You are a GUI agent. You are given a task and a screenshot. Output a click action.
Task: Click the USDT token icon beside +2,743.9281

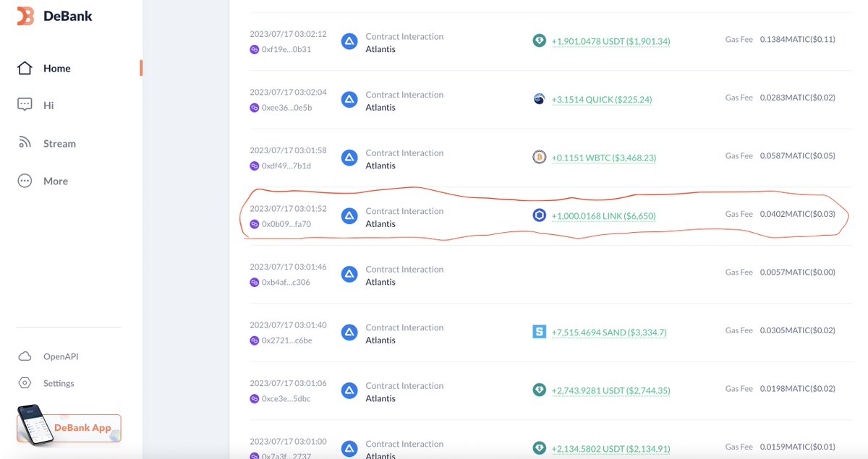click(x=539, y=390)
